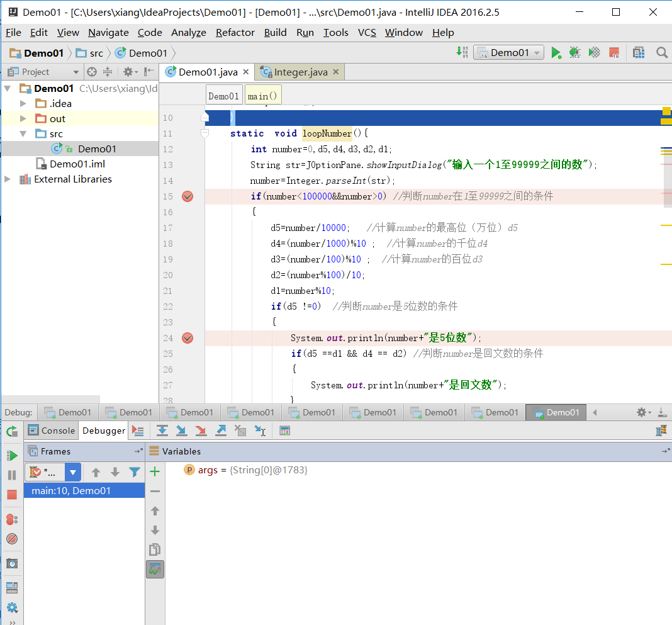Open the Build menu

click(x=275, y=33)
